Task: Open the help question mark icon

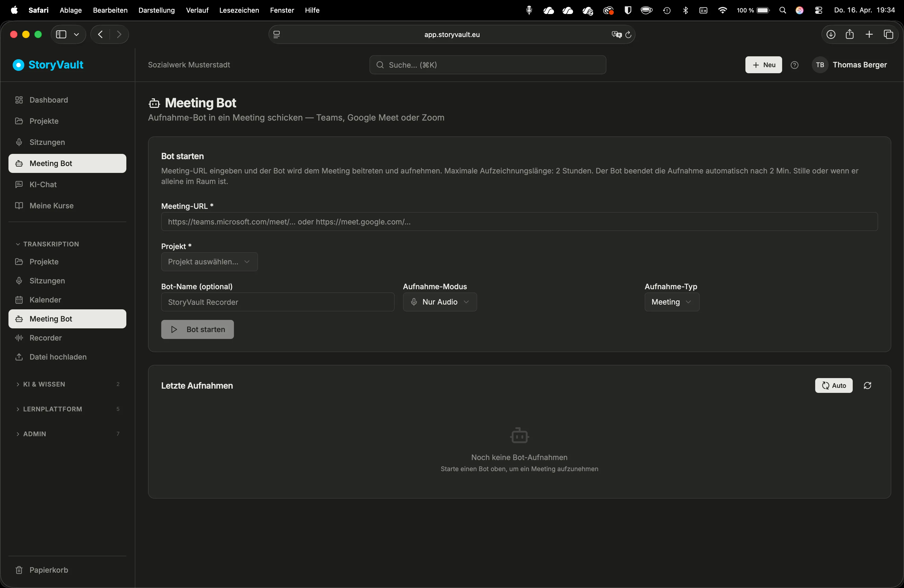Action: [x=794, y=65]
